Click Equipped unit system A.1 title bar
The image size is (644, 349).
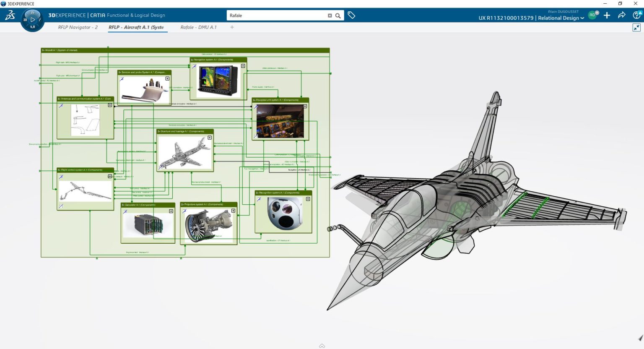[x=280, y=100]
